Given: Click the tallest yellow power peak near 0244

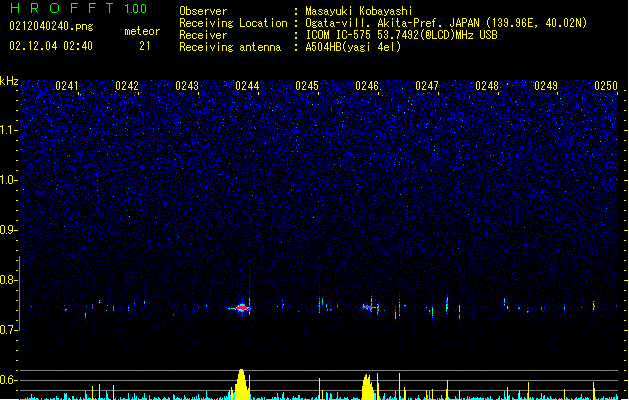Looking at the screenshot, I should click(241, 384).
